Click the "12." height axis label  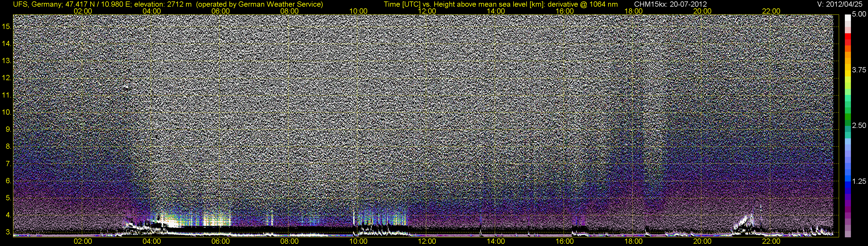point(7,78)
